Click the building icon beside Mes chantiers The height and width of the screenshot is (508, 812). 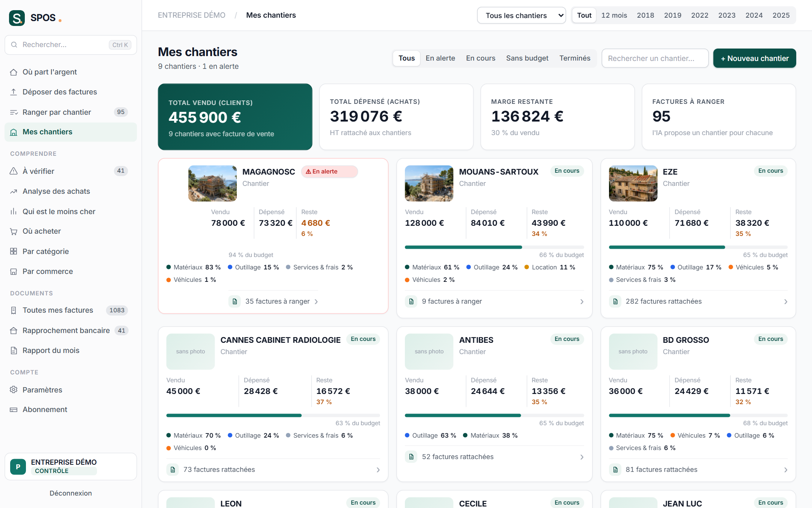pyautogui.click(x=14, y=132)
